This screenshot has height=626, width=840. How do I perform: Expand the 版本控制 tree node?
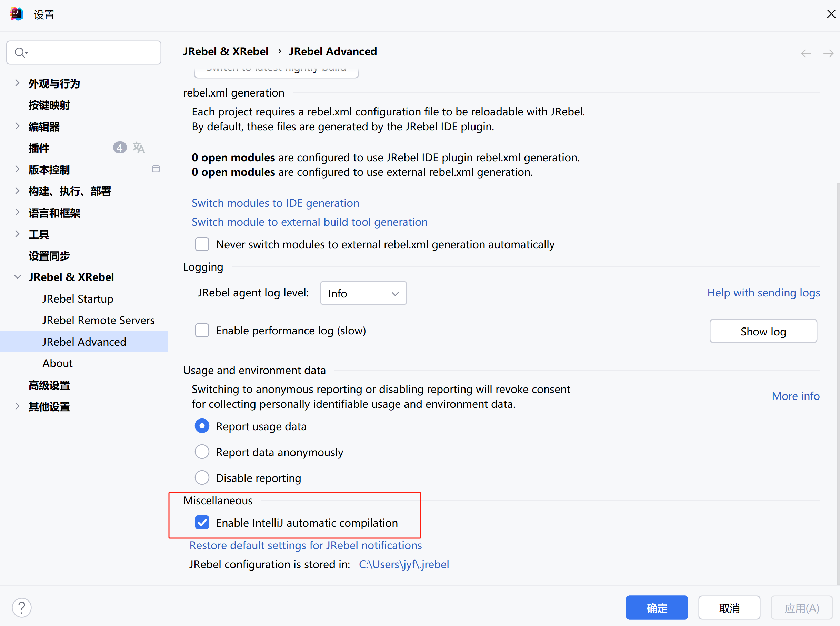(x=17, y=169)
